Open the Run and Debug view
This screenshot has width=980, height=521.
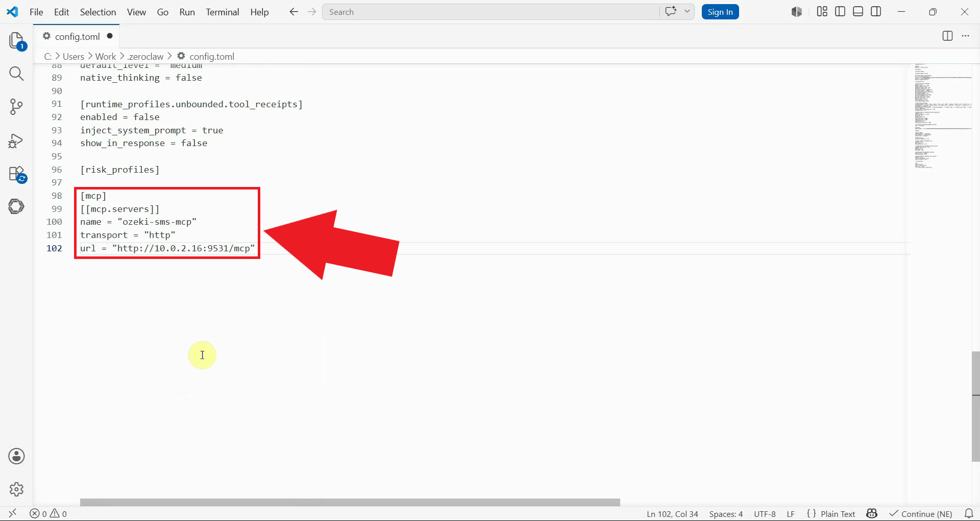16,140
